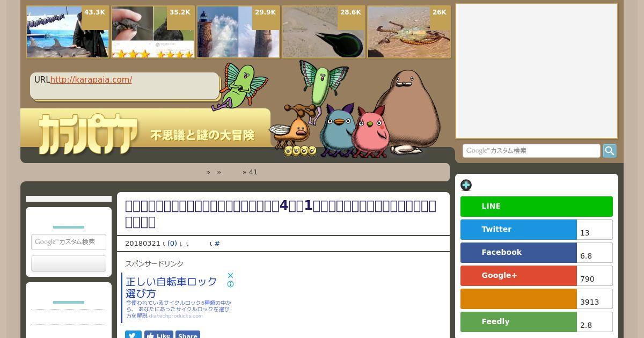Click the Facebook Like button
This screenshot has width=644, height=338.
pyautogui.click(x=159, y=335)
